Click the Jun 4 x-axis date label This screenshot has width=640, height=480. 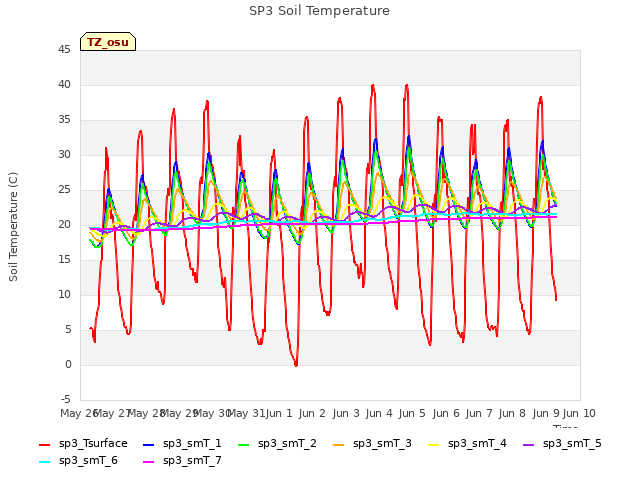[379, 413]
